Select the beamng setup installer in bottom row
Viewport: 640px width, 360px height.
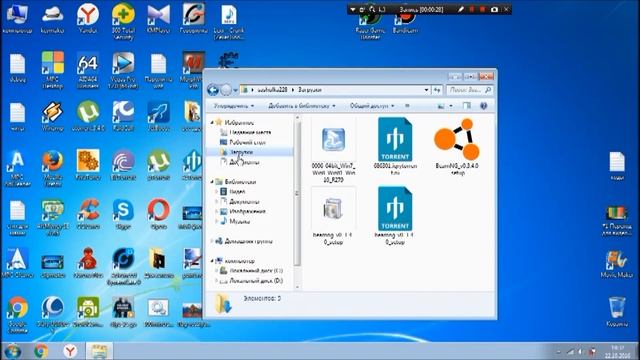click(333, 216)
